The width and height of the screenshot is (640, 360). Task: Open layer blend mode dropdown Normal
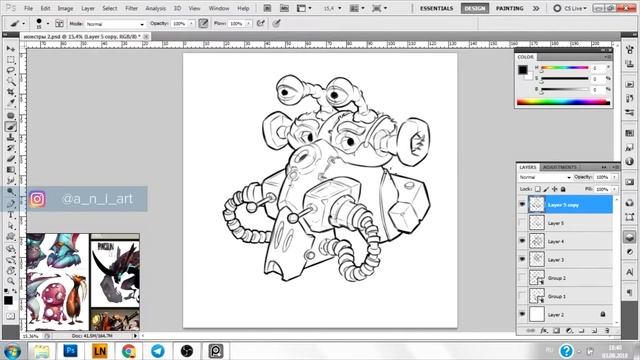click(x=544, y=178)
